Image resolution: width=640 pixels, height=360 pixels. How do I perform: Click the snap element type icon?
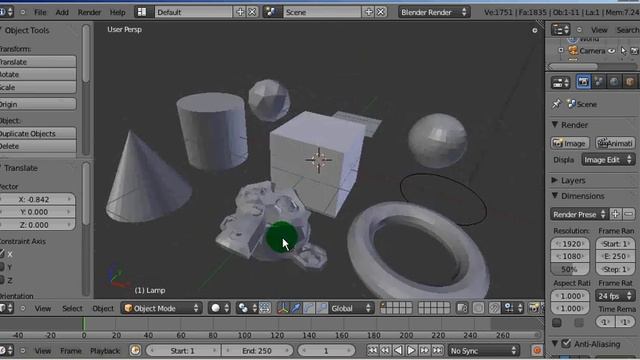(512, 308)
